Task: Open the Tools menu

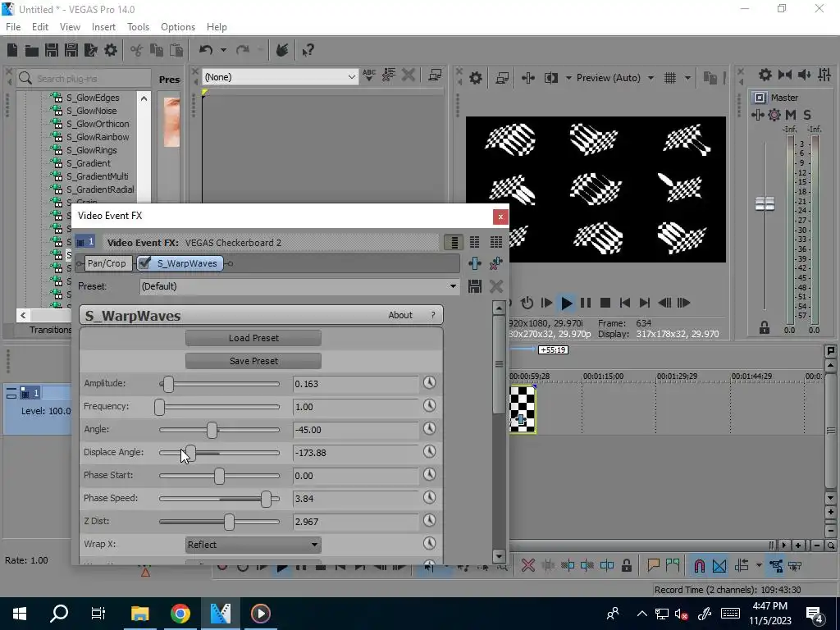Action: (x=138, y=27)
